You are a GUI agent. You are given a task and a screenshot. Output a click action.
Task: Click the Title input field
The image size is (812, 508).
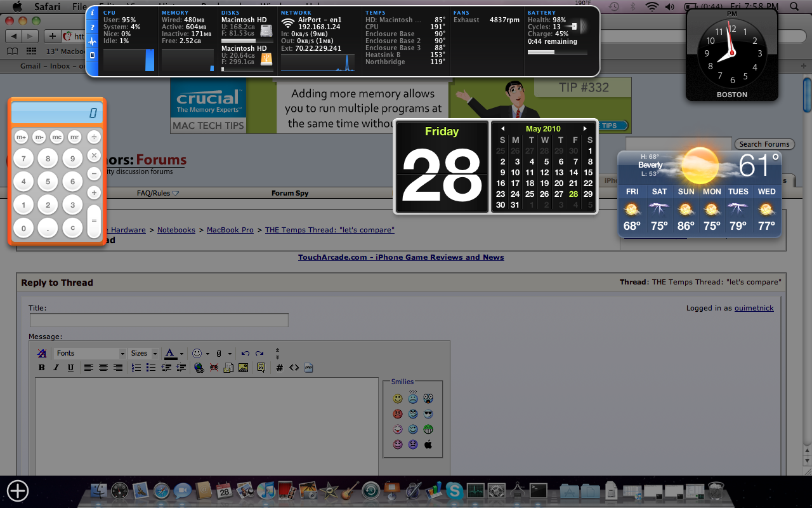[x=159, y=320]
